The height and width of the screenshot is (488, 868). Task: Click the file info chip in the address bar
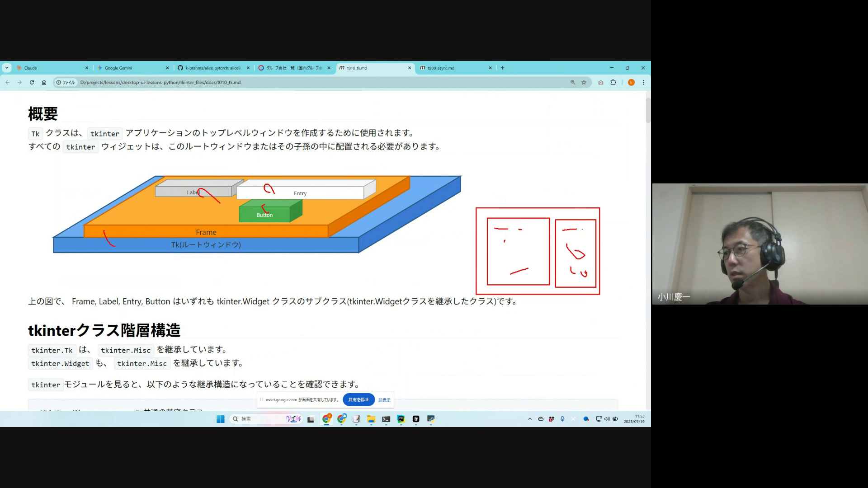tap(66, 82)
